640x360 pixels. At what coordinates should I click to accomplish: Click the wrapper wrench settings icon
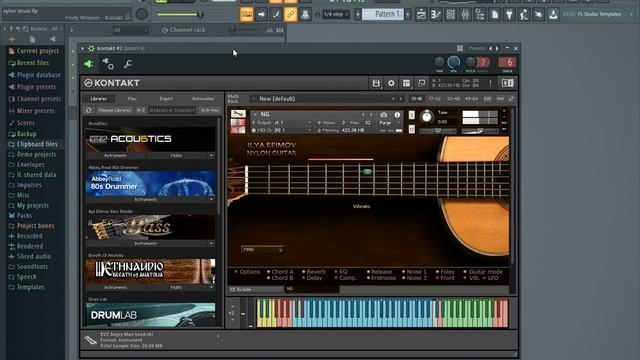pos(128,64)
